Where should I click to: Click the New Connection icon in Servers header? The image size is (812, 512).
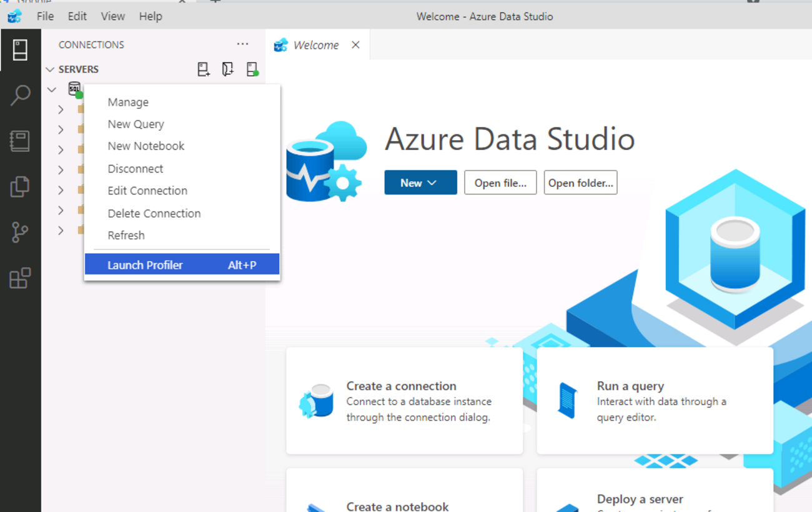pos(203,69)
